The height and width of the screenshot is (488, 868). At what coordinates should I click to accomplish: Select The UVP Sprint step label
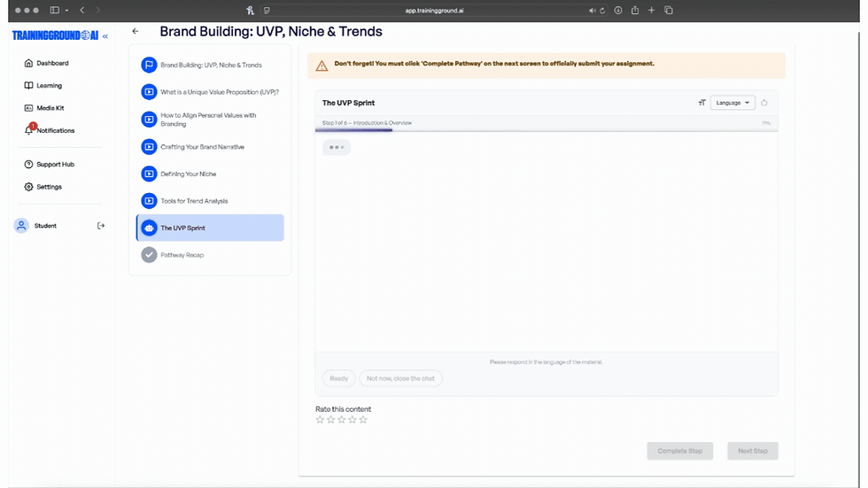(182, 228)
